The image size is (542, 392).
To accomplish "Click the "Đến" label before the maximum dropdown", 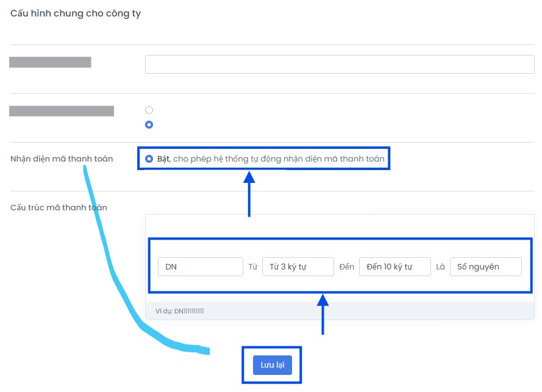I will pos(346,267).
